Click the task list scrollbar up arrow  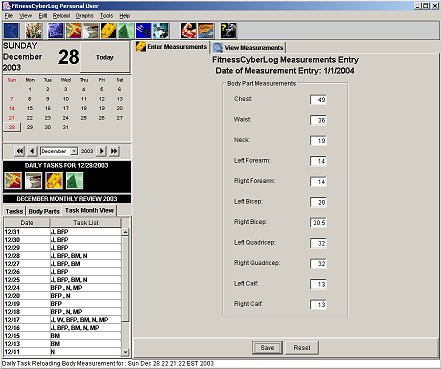[x=125, y=232]
